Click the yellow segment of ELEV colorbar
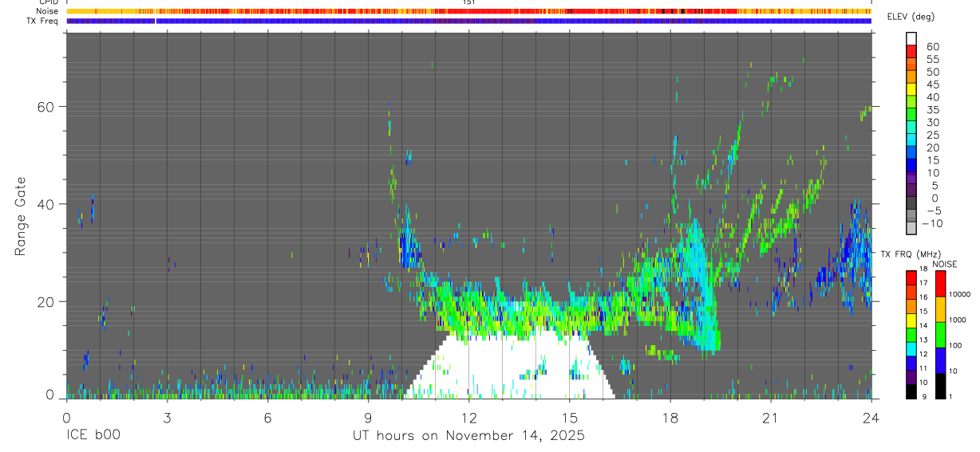 tap(911, 88)
